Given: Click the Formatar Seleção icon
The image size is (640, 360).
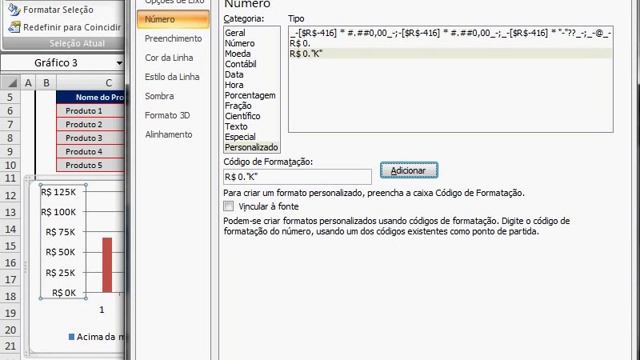Looking at the screenshot, I should coord(14,9).
